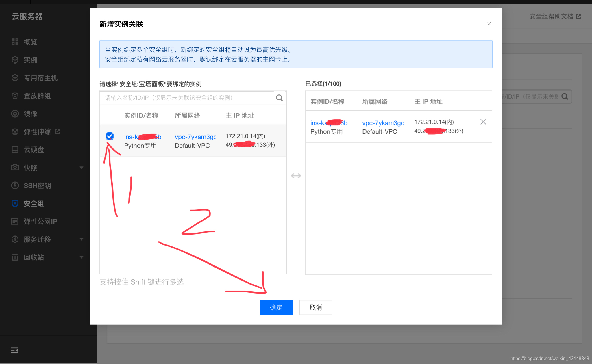Click the 概览 overview grid icon

15,42
